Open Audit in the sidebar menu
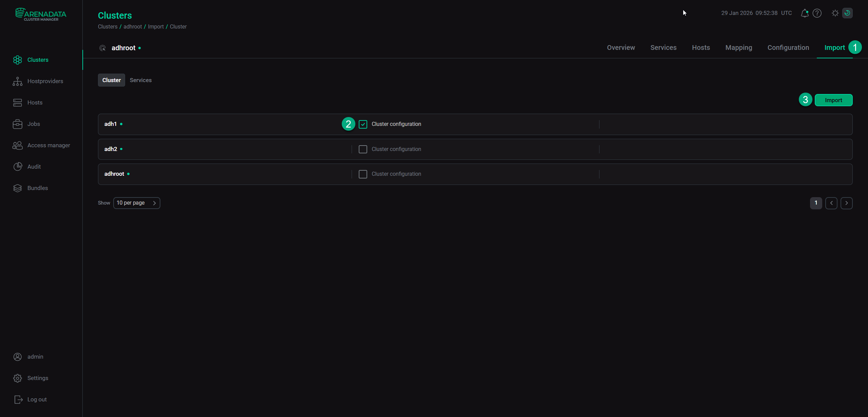The image size is (868, 417). (x=34, y=167)
